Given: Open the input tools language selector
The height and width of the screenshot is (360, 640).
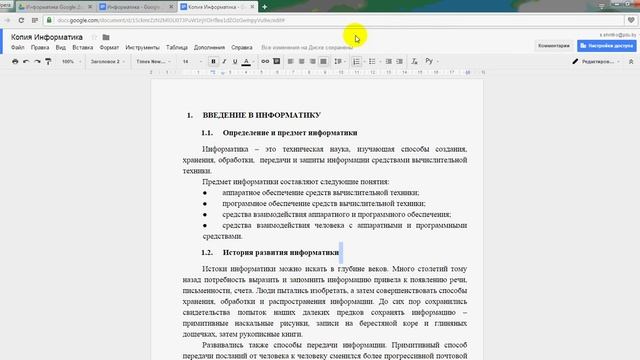Looking at the screenshot, I should point(431,61).
